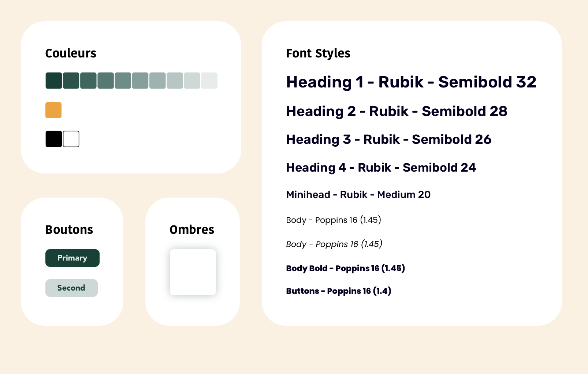This screenshot has width=588, height=374.
Task: Select the darkest green color swatch
Action: tap(53, 81)
